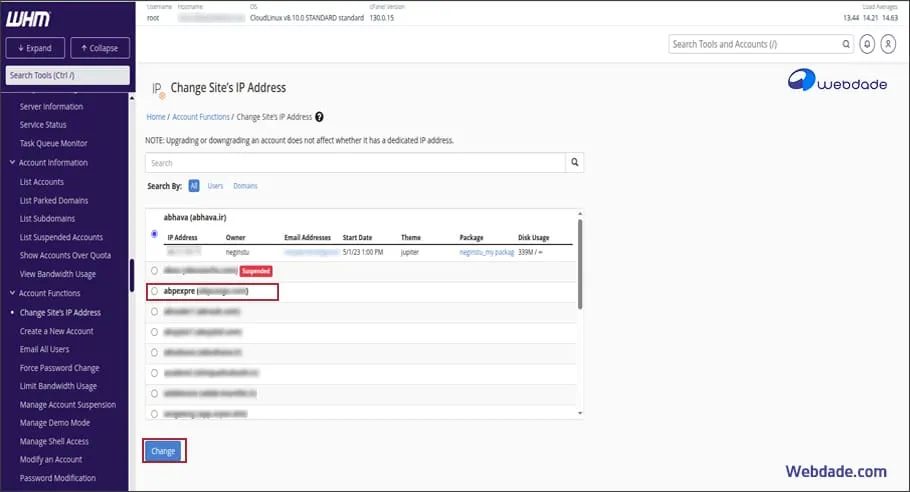This screenshot has height=492, width=910.
Task: Select the abhava account radio button
Action: point(153,234)
